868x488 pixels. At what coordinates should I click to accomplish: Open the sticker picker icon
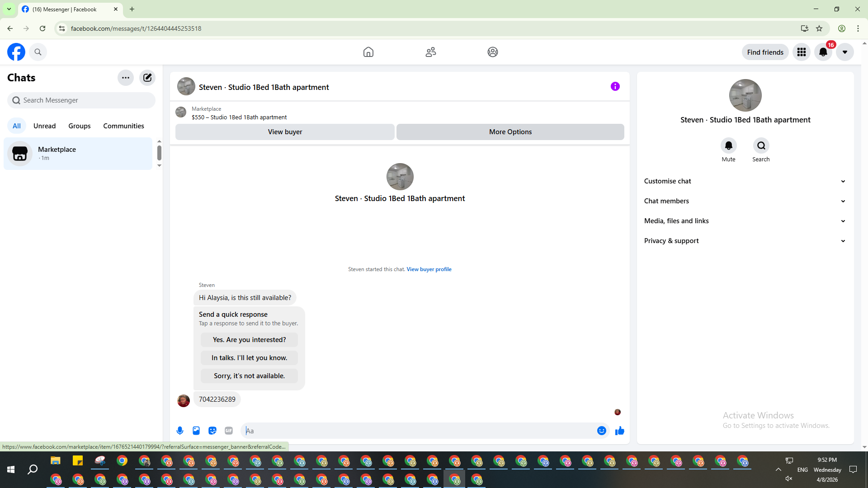[212, 431]
